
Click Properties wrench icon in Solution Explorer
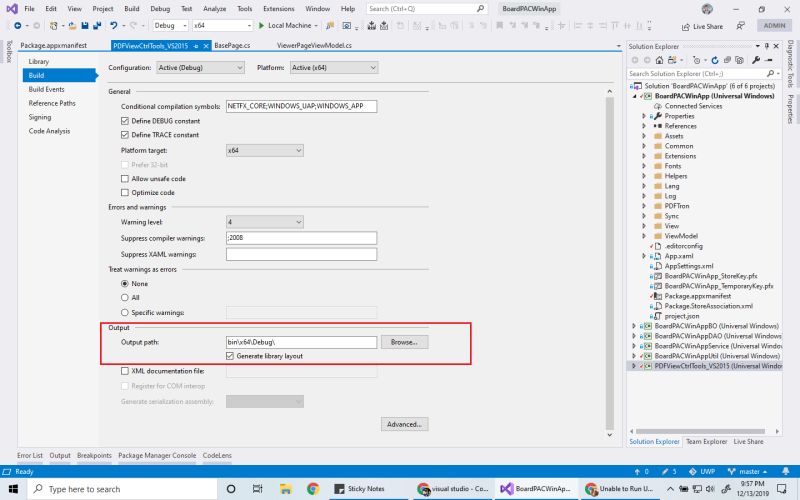(x=756, y=60)
